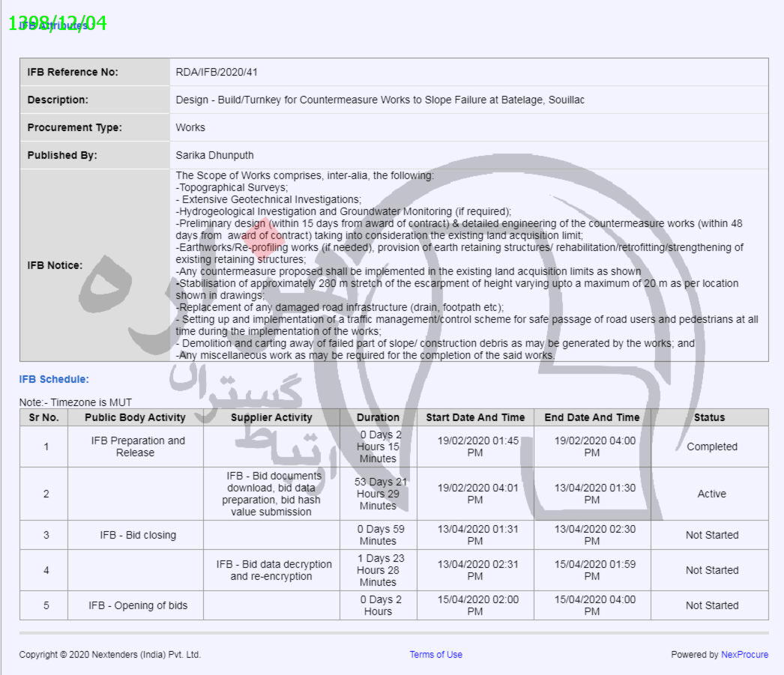The image size is (784, 675).
Task: Click the Bid data decryption and re-encryption cell
Action: [271, 570]
